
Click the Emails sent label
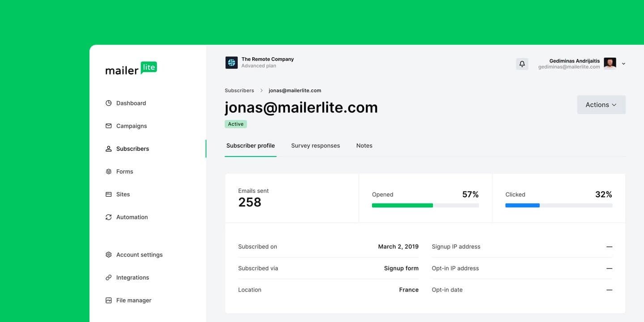254,191
